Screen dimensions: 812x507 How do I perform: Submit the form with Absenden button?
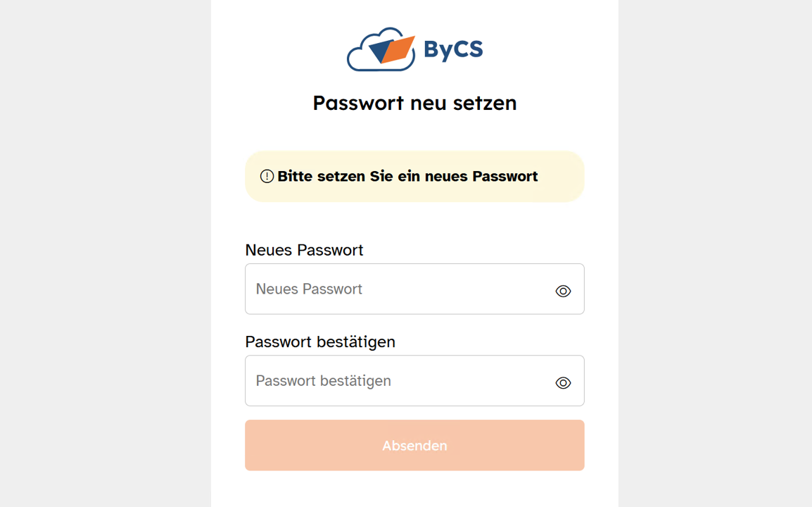click(414, 445)
